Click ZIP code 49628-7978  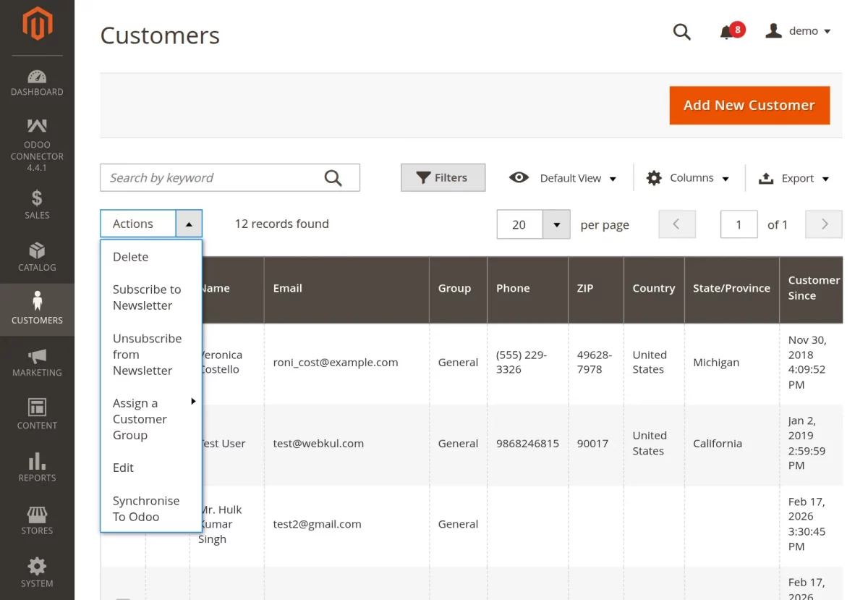click(x=595, y=363)
